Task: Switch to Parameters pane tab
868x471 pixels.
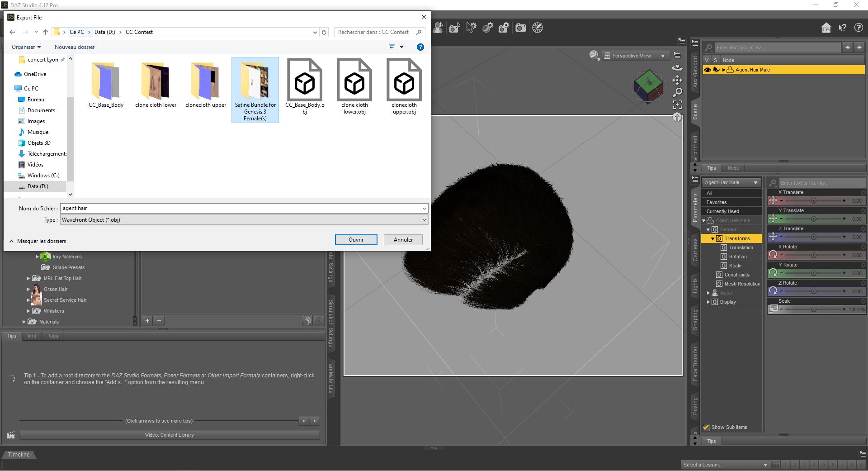Action: (695, 207)
